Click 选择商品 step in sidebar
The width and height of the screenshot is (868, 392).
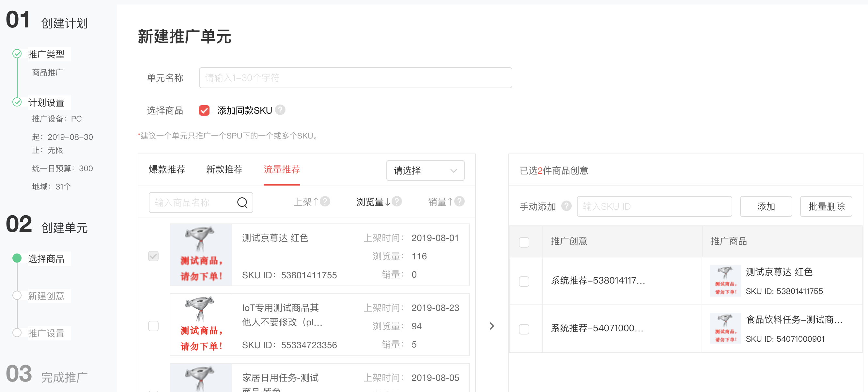(x=46, y=258)
